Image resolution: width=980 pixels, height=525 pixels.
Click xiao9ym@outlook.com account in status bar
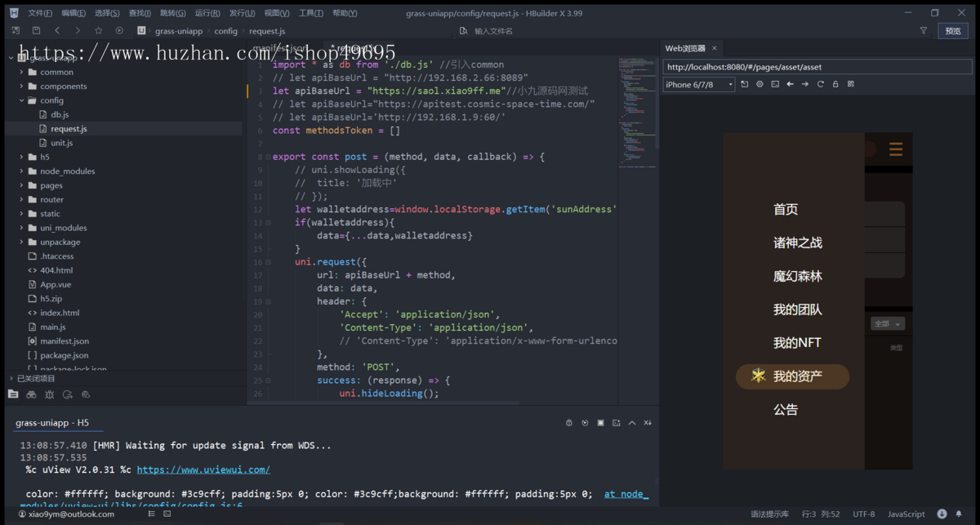click(65, 514)
